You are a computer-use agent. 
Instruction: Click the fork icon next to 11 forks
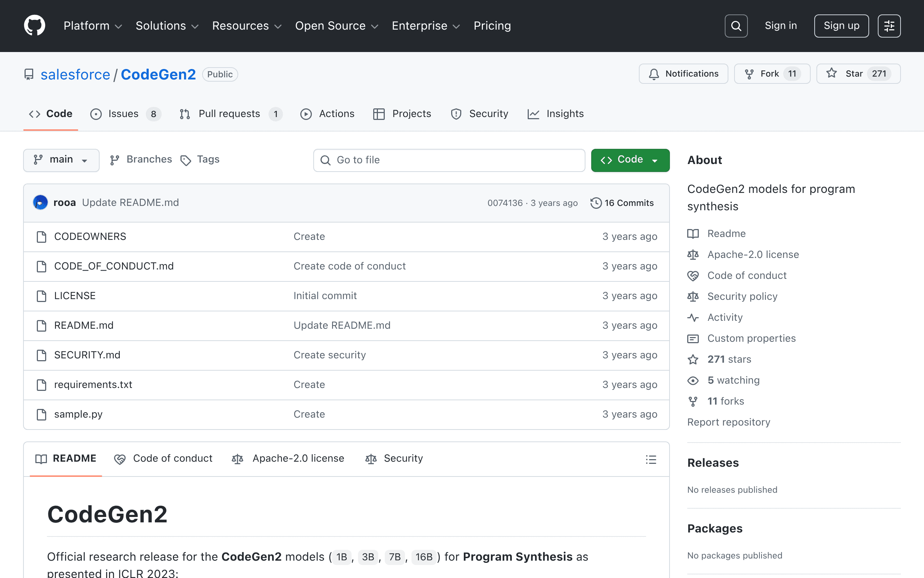point(693,401)
